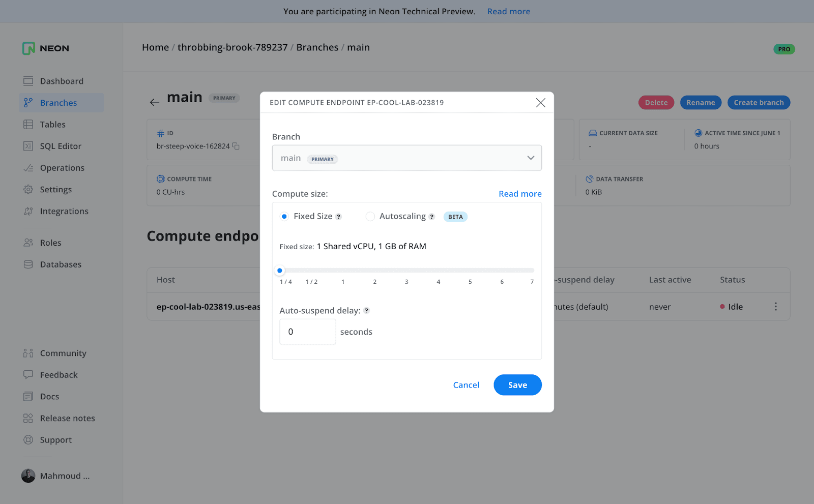The width and height of the screenshot is (814, 504).
Task: Open the Mahmoud user account menu
Action: [56, 476]
